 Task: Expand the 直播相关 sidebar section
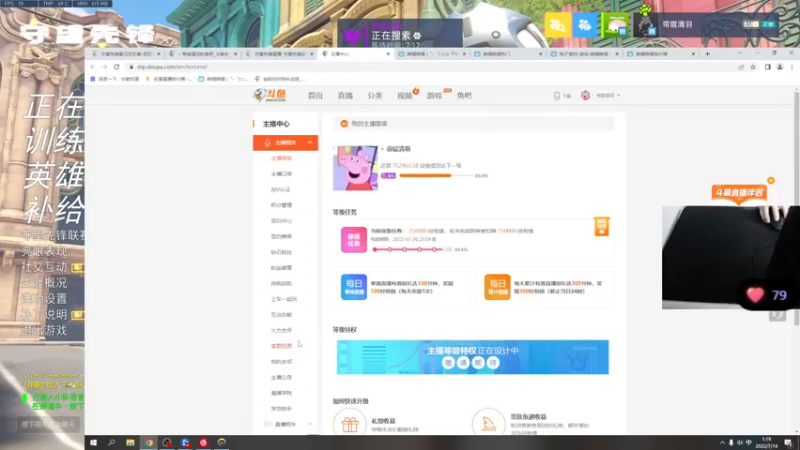285,424
